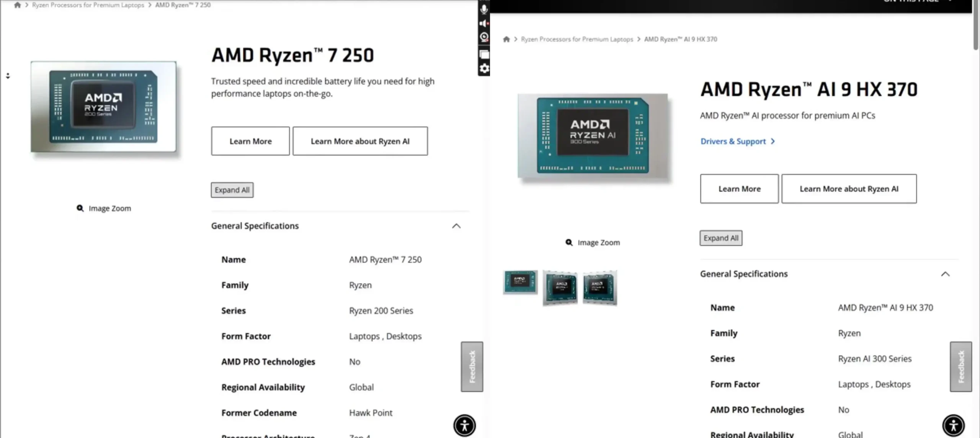The image size is (980, 438).
Task: Select 'Hawk Point' codename value
Action: [371, 413]
